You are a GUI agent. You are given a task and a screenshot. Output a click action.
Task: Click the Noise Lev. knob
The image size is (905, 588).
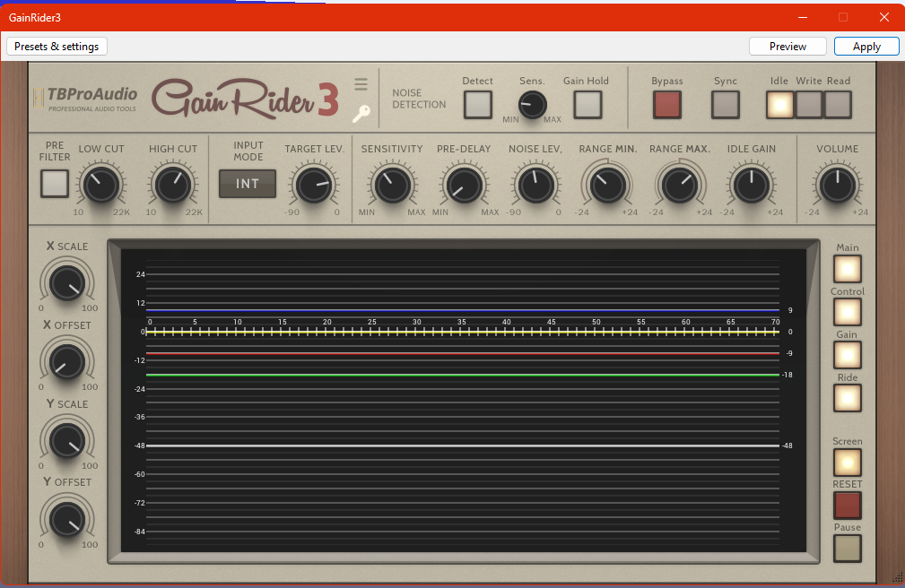[x=535, y=186]
